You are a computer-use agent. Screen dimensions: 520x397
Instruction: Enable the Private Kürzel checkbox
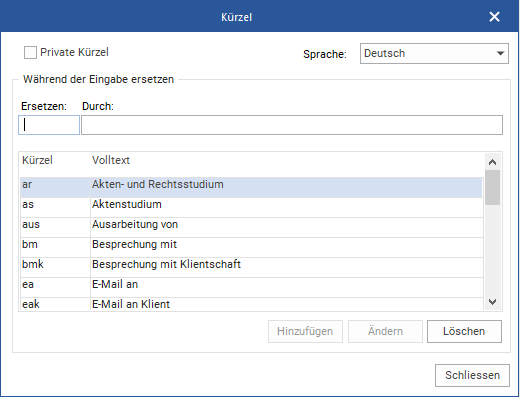[30, 53]
